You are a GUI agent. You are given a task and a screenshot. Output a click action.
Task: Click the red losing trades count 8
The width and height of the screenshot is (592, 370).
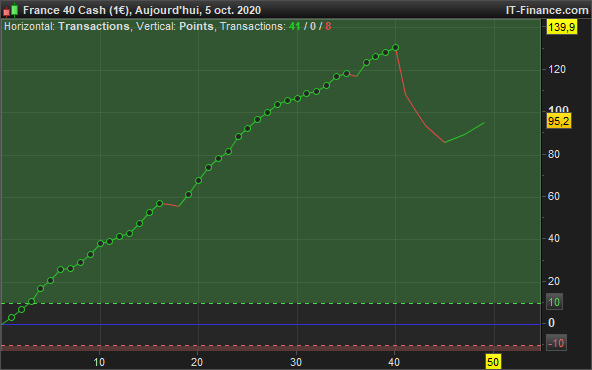tap(328, 26)
